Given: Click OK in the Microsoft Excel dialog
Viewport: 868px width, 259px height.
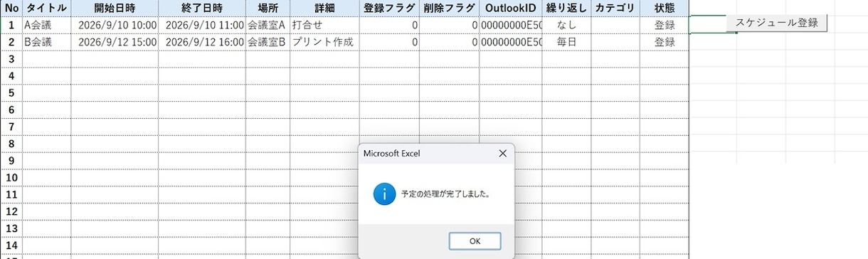Looking at the screenshot, I should [475, 241].
